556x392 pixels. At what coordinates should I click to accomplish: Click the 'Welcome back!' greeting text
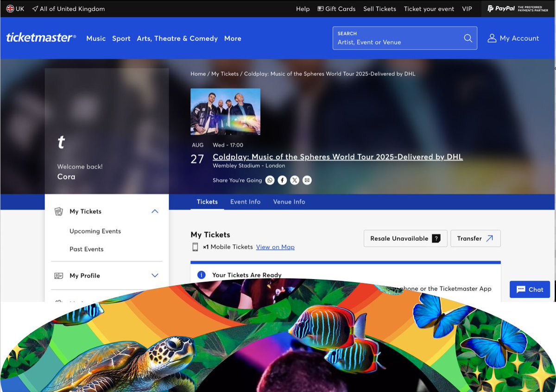80,167
